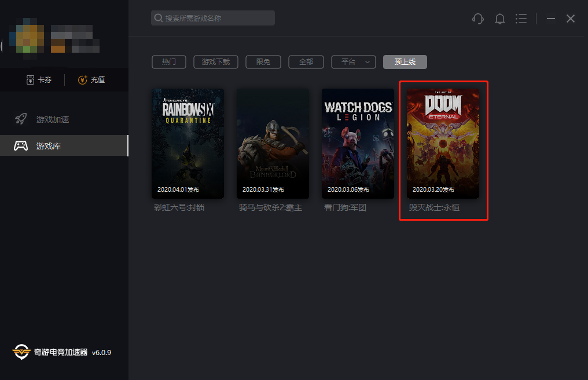The image size is (588, 380).
Task: Open the notifications bell
Action: pyautogui.click(x=499, y=19)
